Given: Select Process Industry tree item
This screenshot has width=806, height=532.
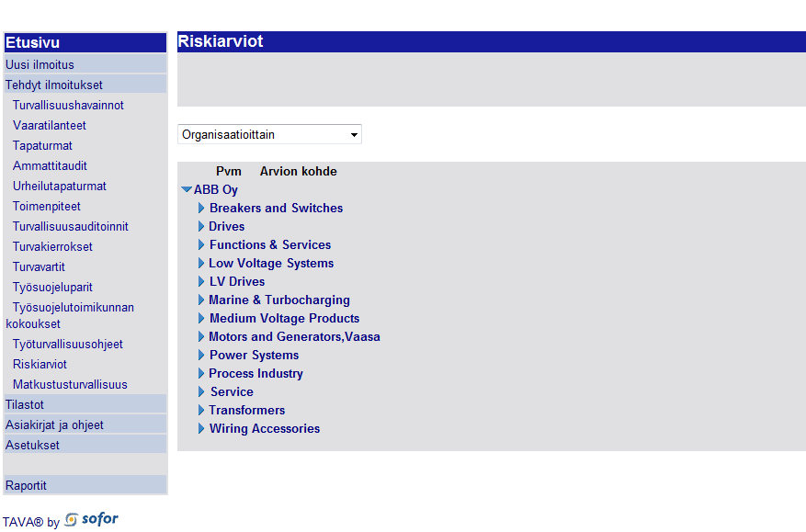Looking at the screenshot, I should (256, 374).
